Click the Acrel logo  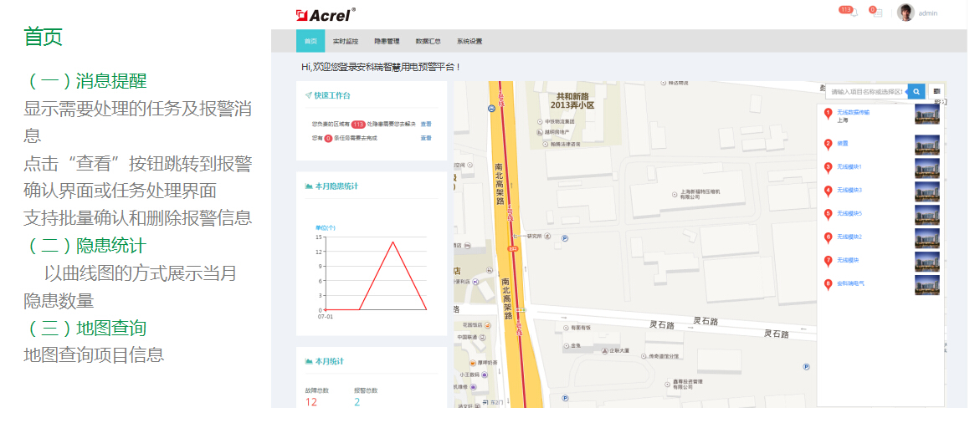tap(326, 14)
